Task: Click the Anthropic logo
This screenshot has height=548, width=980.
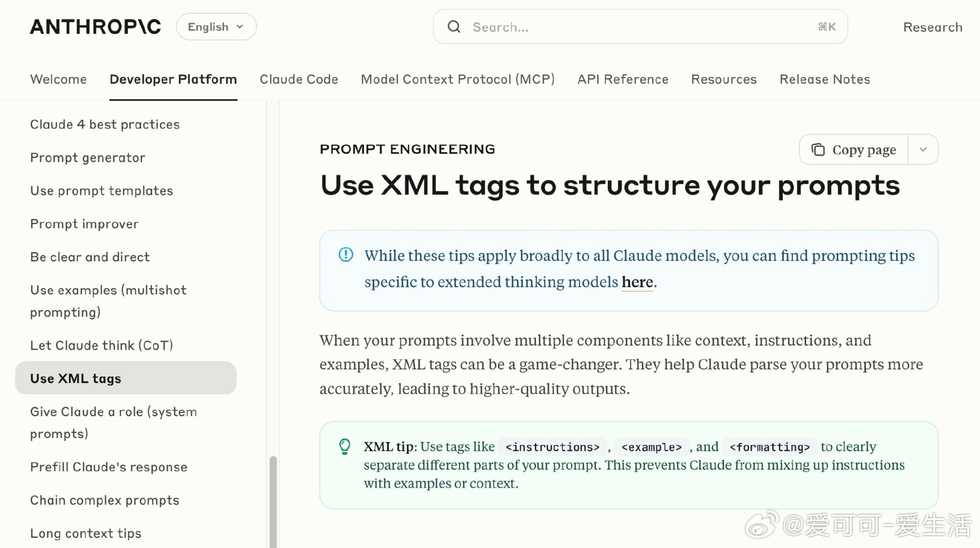Action: tap(95, 27)
